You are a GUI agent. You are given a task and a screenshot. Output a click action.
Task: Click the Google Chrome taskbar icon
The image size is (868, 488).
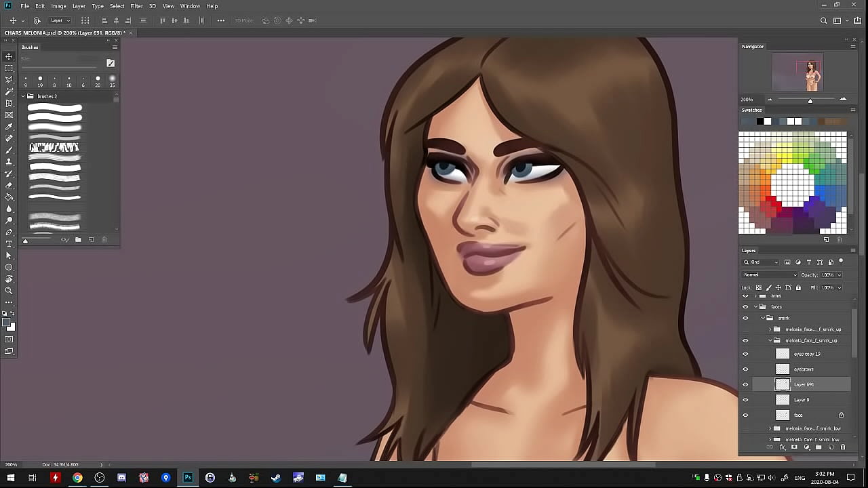[77, 478]
